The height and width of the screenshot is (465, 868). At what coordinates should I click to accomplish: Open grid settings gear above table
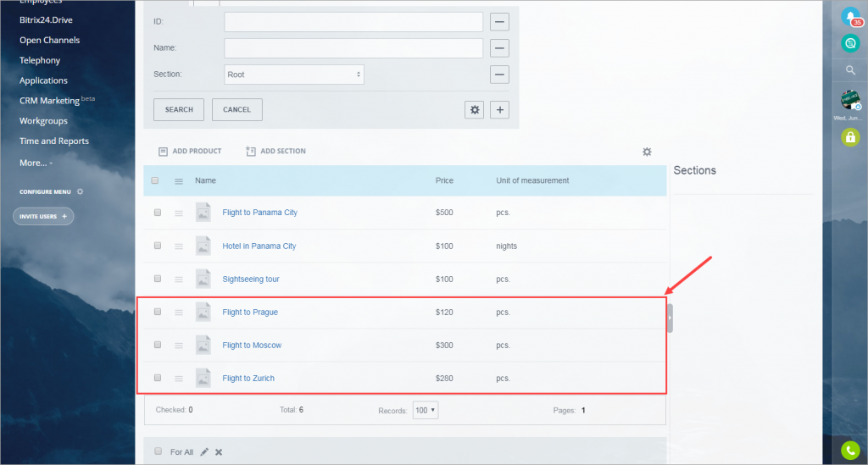[647, 152]
